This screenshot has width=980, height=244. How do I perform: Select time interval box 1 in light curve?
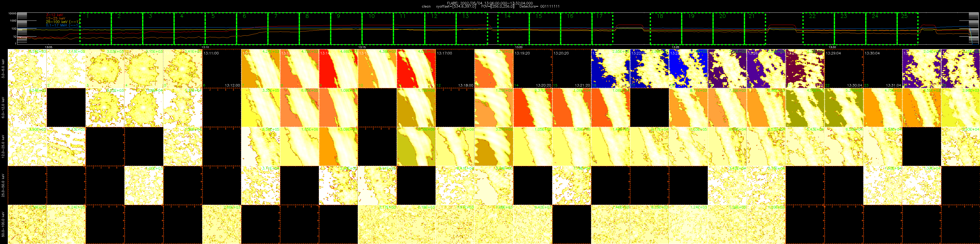coord(95,29)
